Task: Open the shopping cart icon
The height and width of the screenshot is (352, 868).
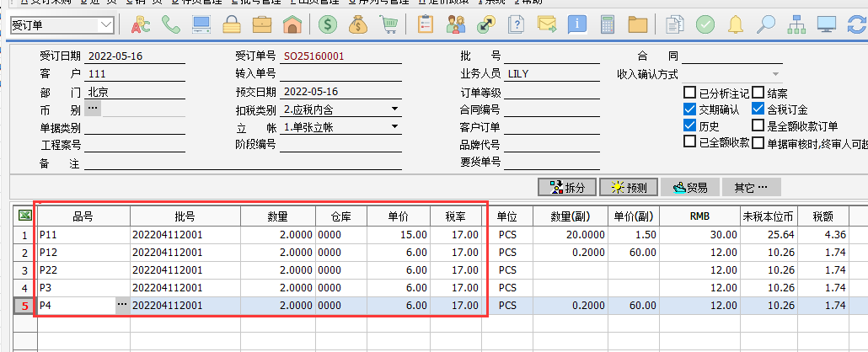Action: (388, 24)
